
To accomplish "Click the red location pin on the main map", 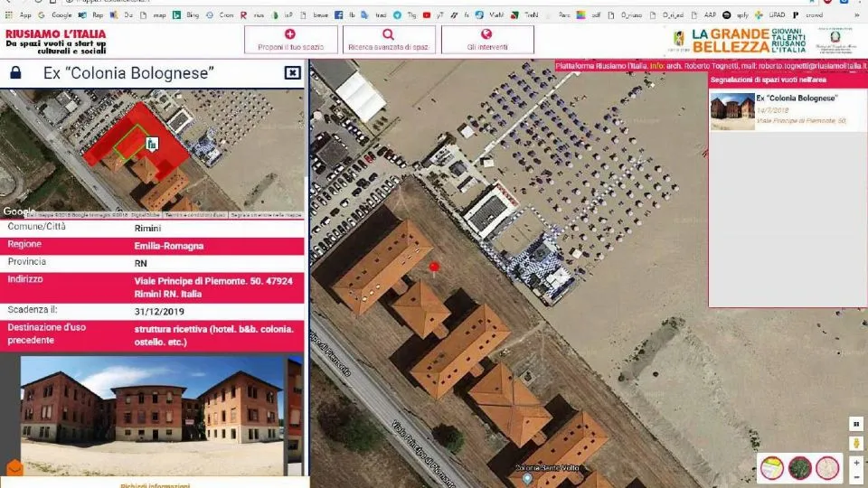I will [x=434, y=268].
